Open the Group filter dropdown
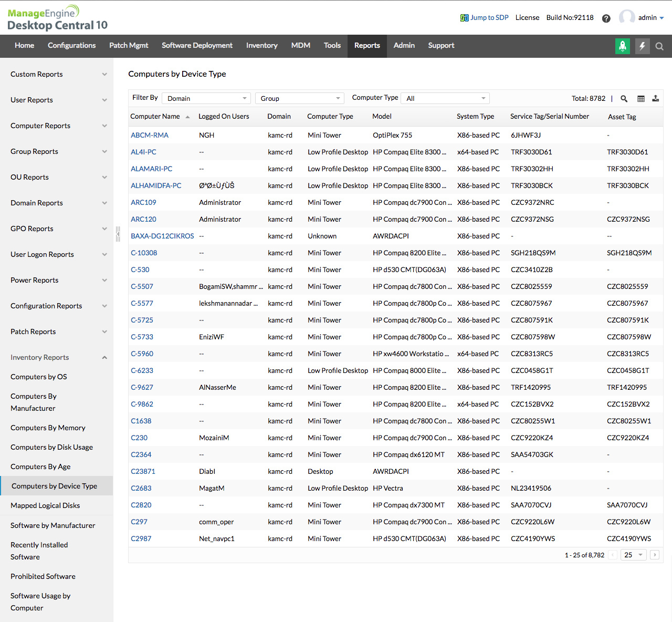672x622 pixels. coord(300,98)
